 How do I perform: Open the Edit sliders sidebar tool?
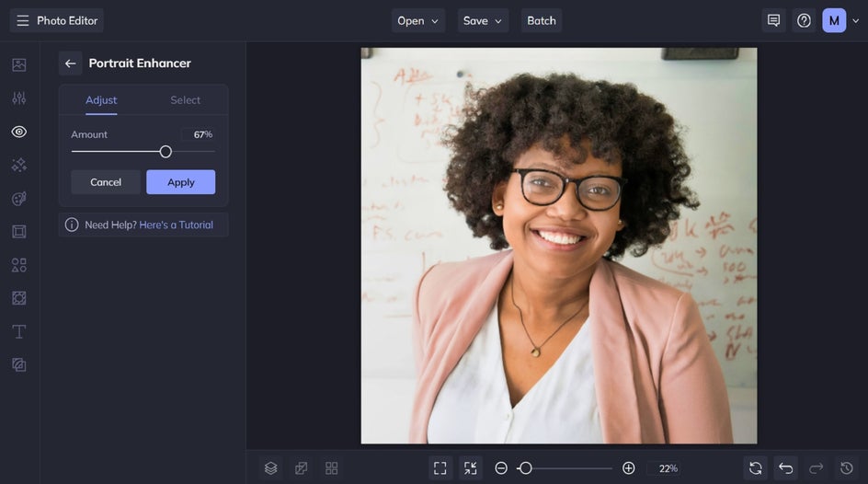pyautogui.click(x=18, y=98)
